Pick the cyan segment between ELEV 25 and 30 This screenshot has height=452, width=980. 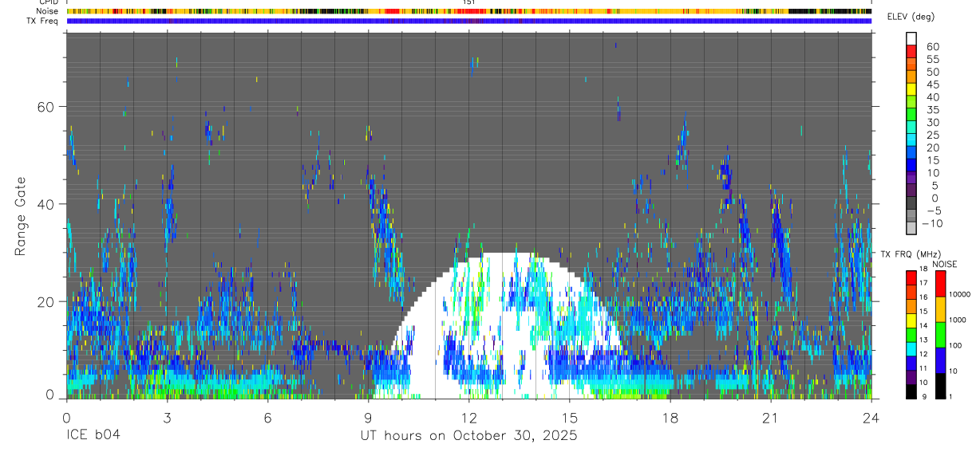click(x=911, y=128)
